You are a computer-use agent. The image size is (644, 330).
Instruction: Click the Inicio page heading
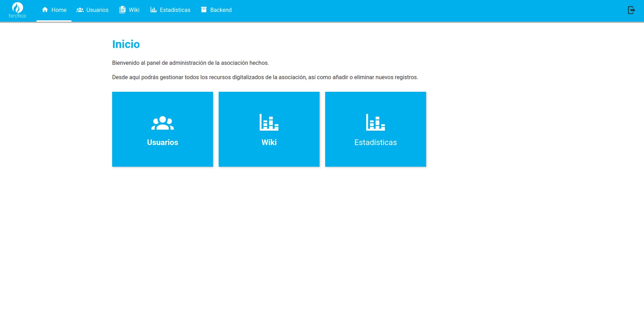[x=126, y=44]
